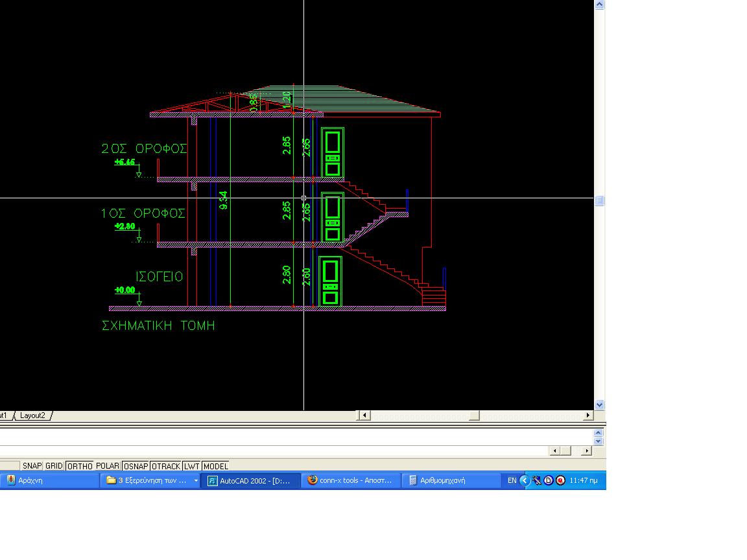Click red circular tray icon
Viewport: 747px width, 560px height.
pyautogui.click(x=561, y=480)
